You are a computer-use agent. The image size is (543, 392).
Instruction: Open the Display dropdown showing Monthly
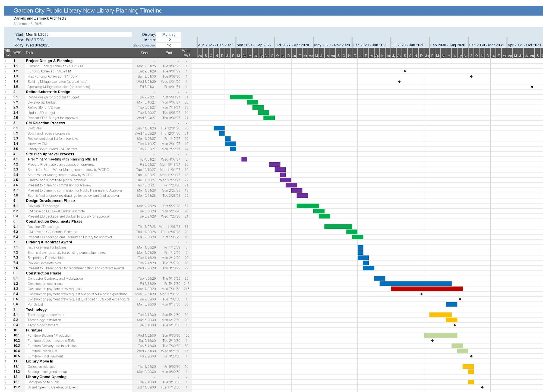169,34
